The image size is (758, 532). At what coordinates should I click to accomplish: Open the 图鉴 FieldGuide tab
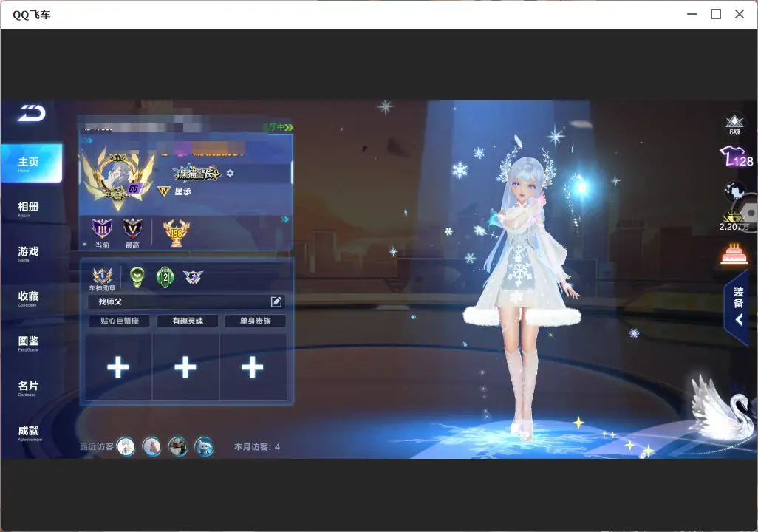(28, 343)
